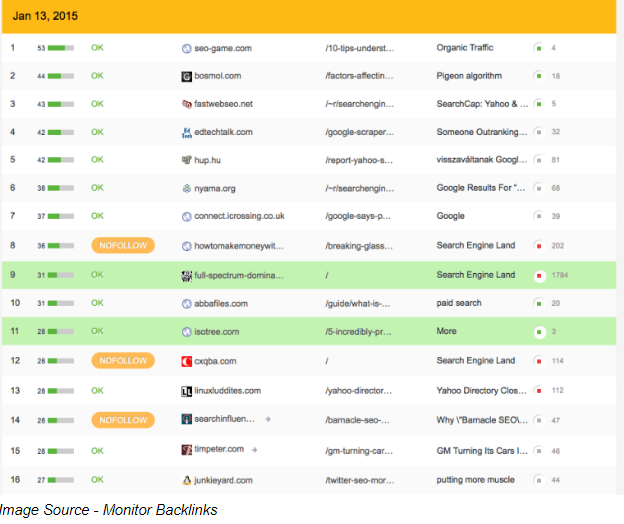Click the /gm-turning-car... page path
This screenshot has width=624, height=524.
tap(359, 451)
